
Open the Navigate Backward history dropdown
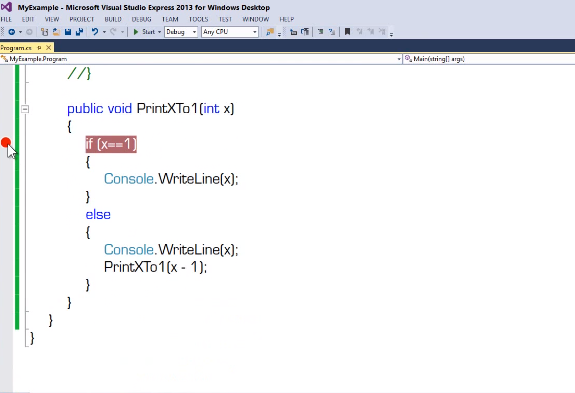click(x=21, y=32)
